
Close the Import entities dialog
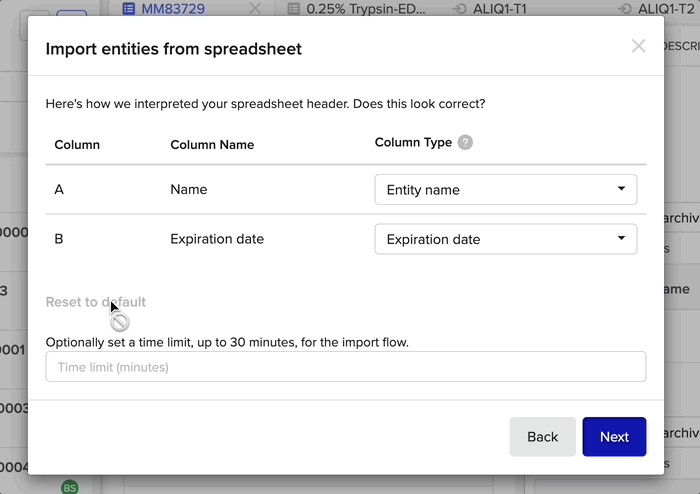638,46
